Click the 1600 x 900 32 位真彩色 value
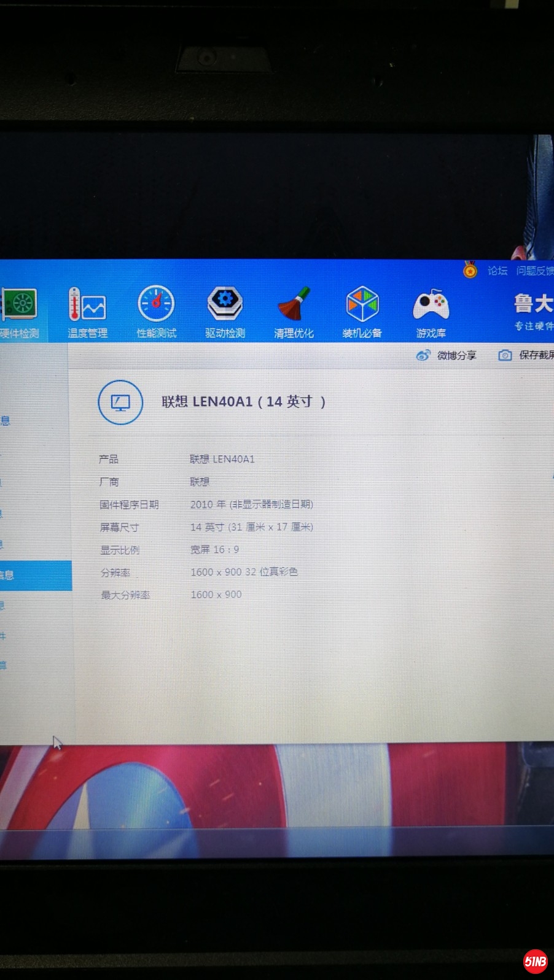 [x=244, y=572]
